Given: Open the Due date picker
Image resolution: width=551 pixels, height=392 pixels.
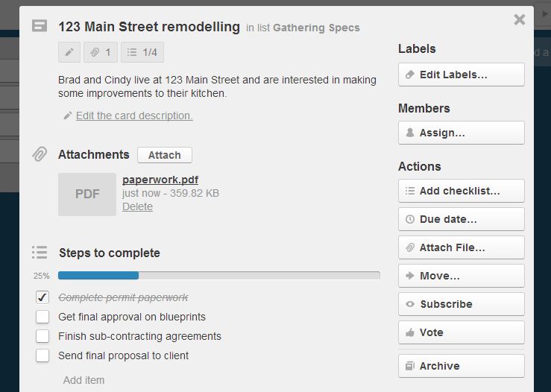Looking at the screenshot, I should point(461,219).
